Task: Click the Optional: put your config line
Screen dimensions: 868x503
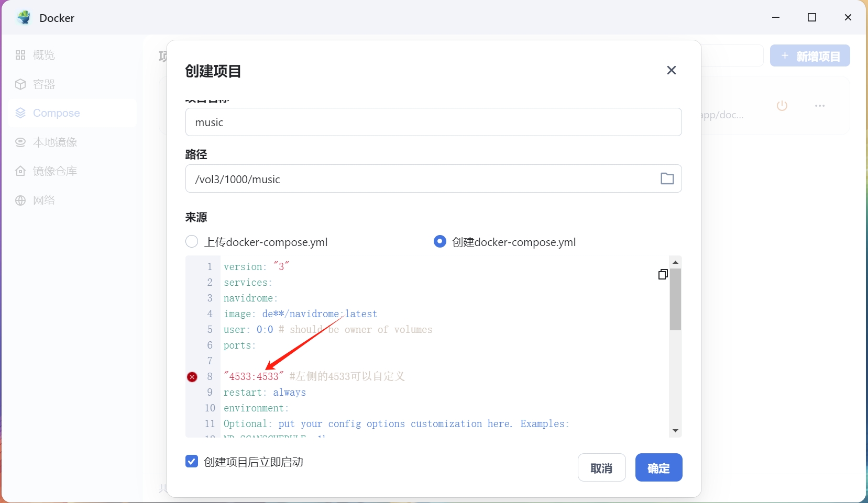Action: (x=396, y=423)
